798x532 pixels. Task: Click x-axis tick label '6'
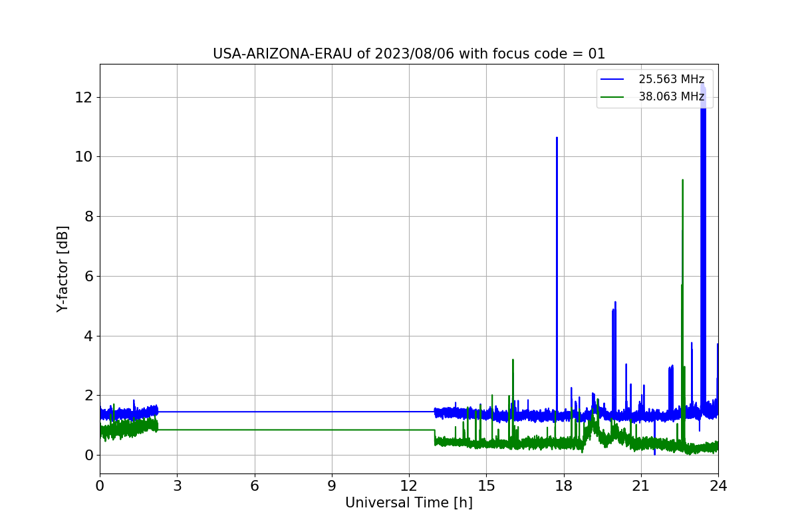[x=255, y=485]
